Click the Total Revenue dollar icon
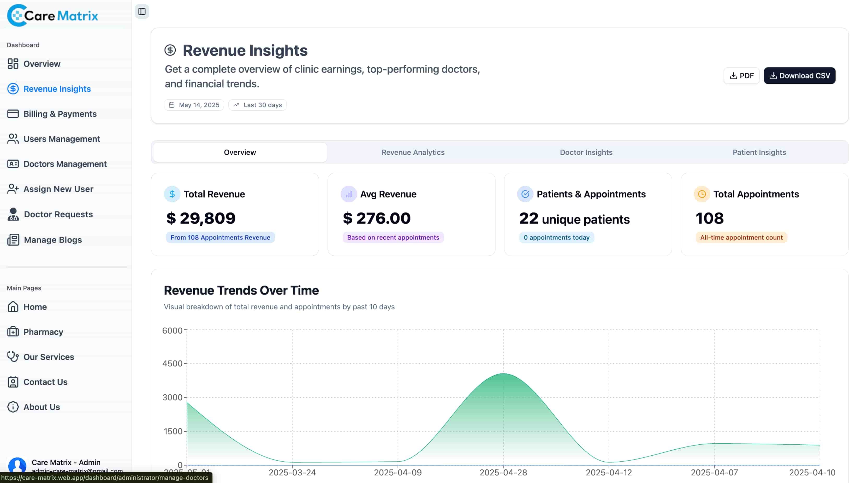 (x=172, y=194)
